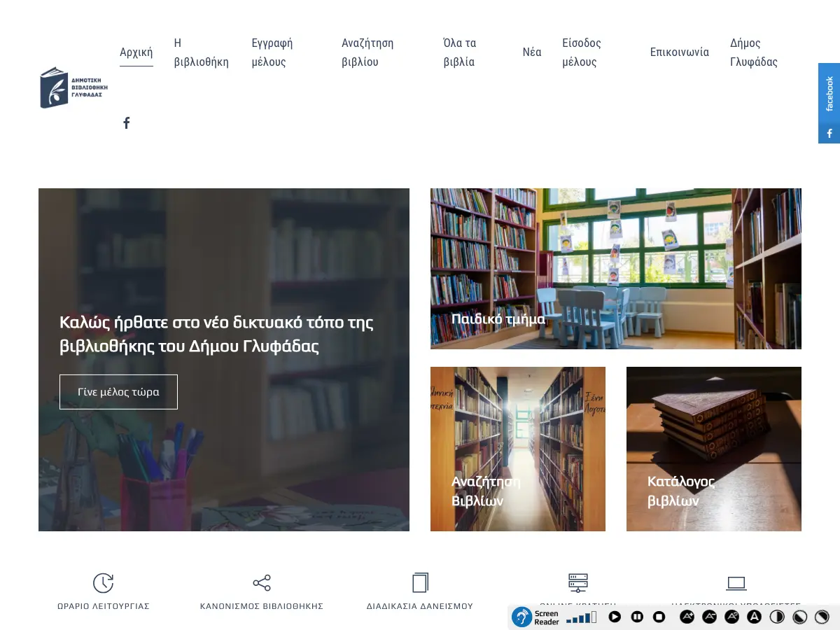Open Επικοινωνία menu item
840x630 pixels.
680,52
